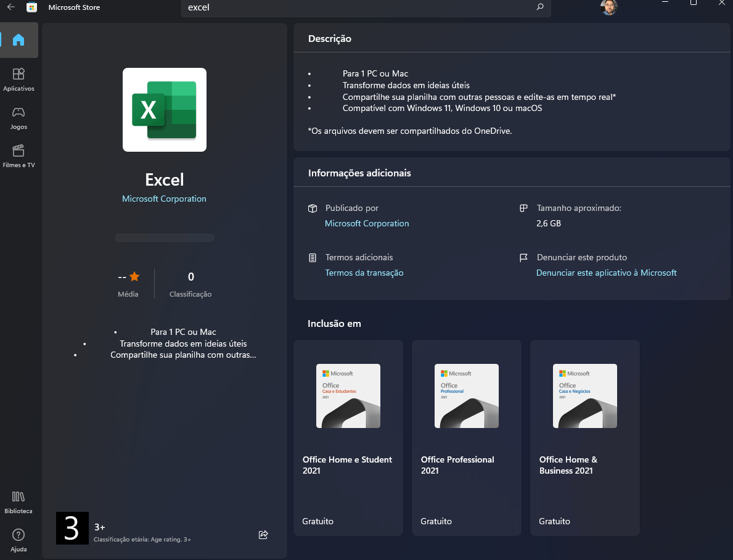Open Office Home e Student 2021 thumbnail
The image size is (733, 560).
(x=348, y=396)
